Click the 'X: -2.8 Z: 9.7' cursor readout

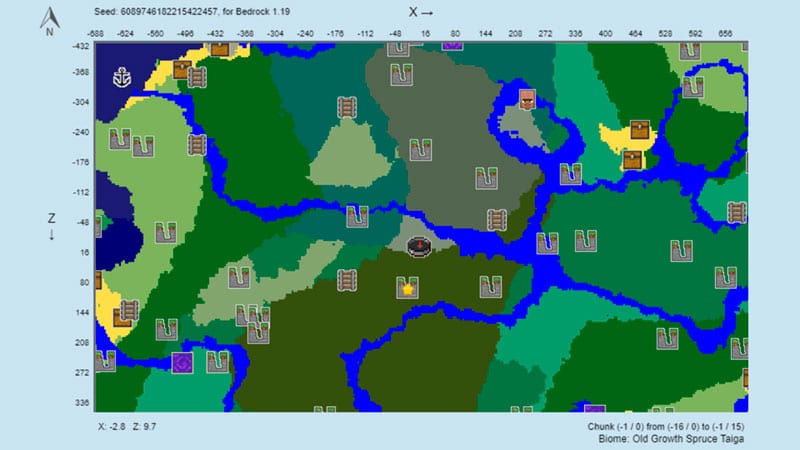(x=127, y=427)
